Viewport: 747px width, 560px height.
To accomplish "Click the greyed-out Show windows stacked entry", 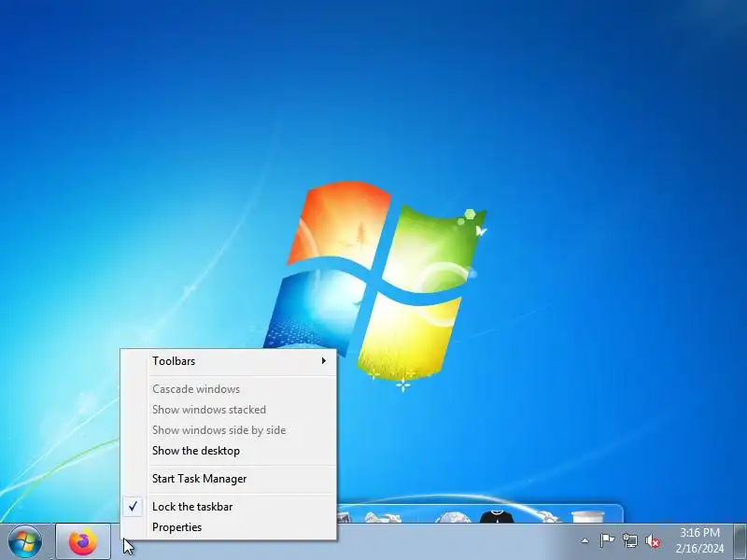I will click(229, 410).
